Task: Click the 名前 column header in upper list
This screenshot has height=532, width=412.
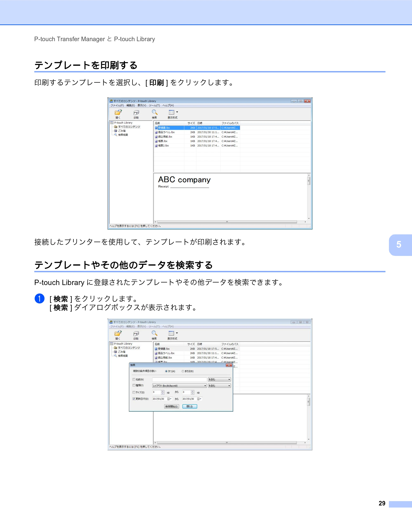Action: coord(169,123)
